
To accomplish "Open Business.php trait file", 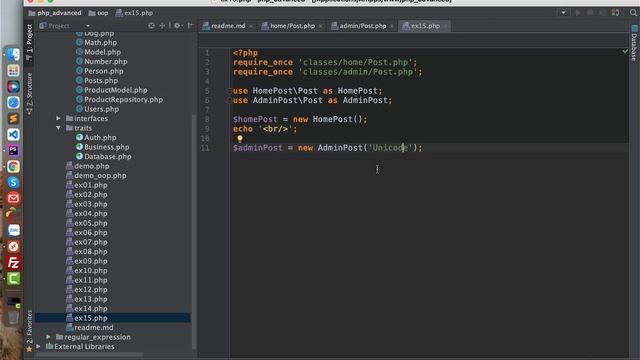I will pos(107,147).
